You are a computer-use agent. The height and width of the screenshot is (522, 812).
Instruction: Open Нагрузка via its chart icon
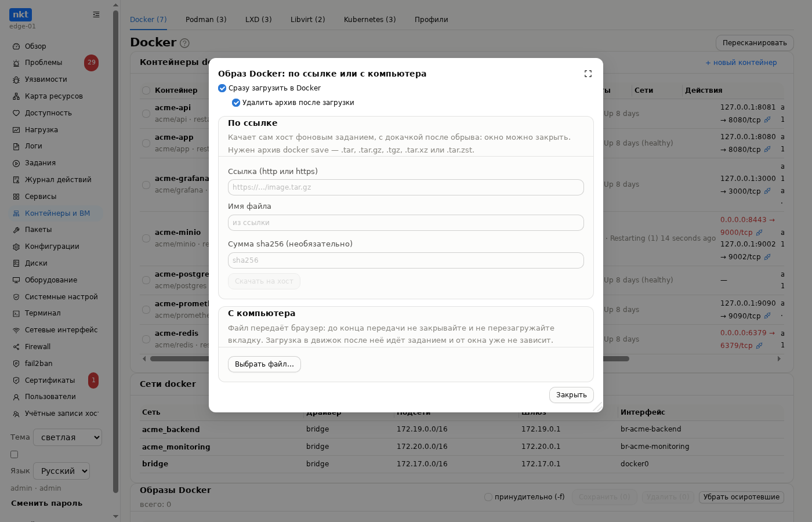pos(16,130)
